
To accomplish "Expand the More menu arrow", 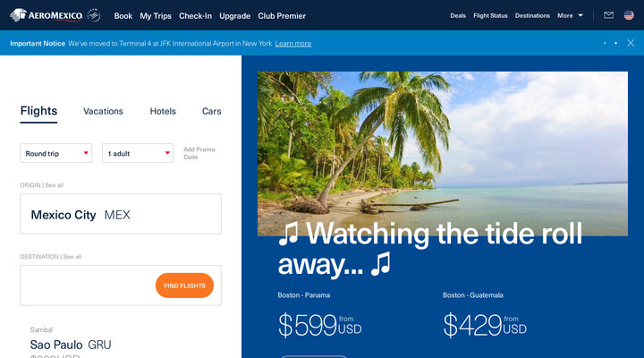I will 580,15.
